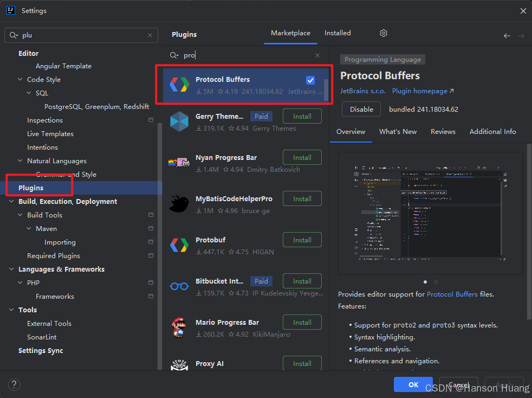Select Live Templates in the tree

pos(50,133)
